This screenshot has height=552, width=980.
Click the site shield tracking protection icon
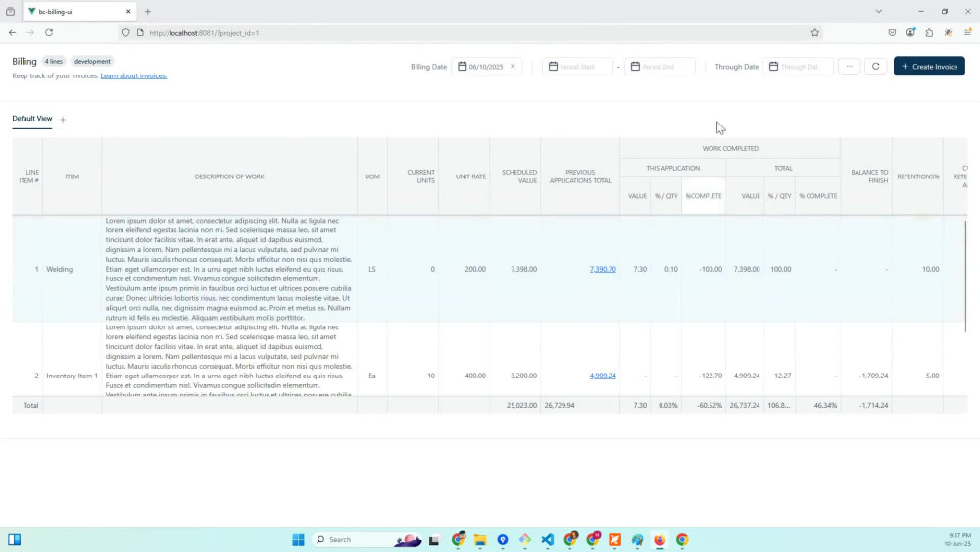tap(126, 33)
